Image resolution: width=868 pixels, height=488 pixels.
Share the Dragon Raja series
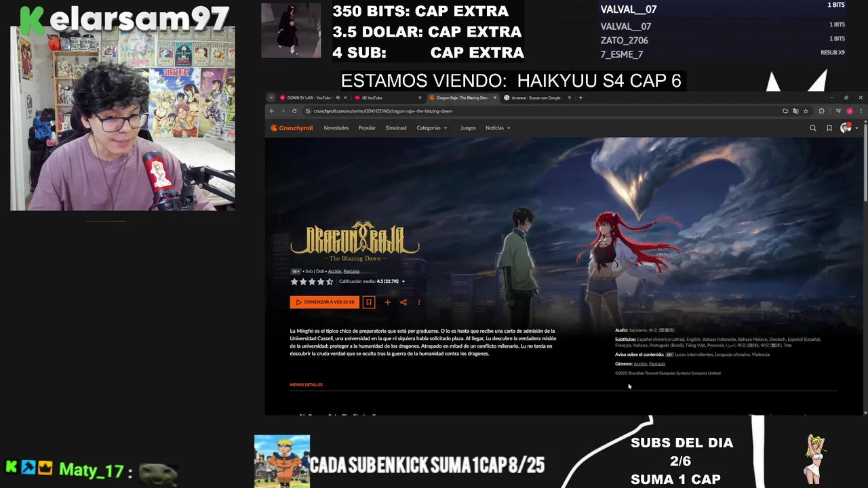403,302
